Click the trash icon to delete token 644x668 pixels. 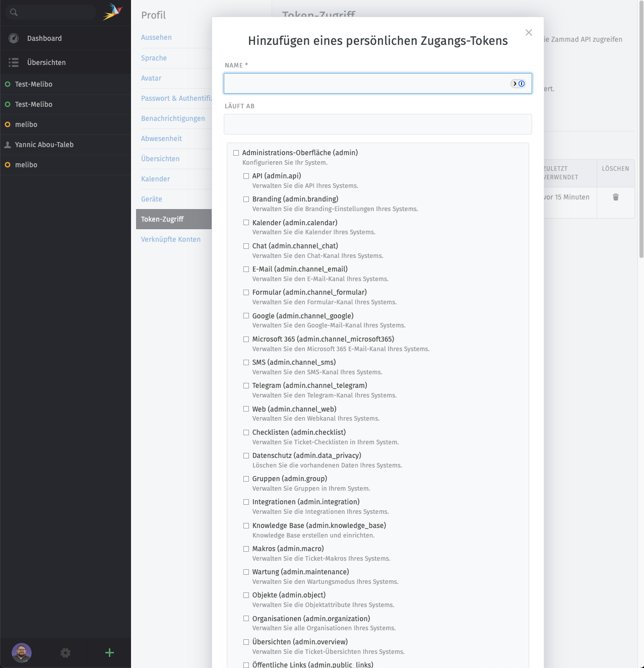[615, 197]
